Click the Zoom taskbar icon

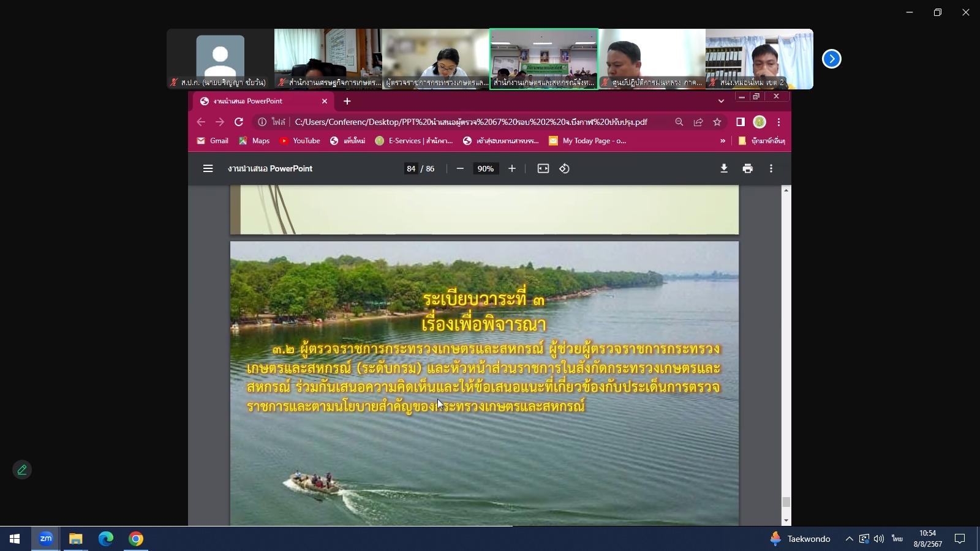45,539
